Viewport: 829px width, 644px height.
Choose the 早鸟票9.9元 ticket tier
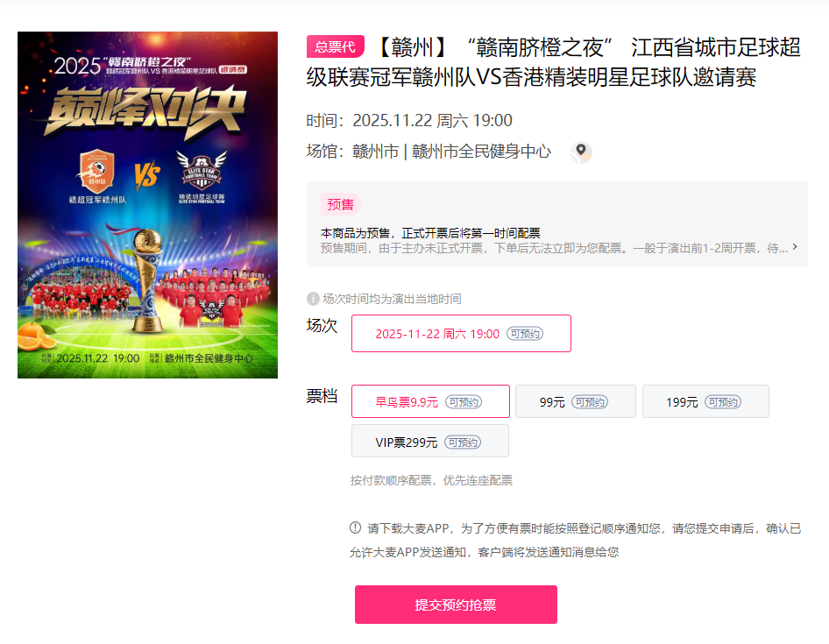tap(430, 402)
